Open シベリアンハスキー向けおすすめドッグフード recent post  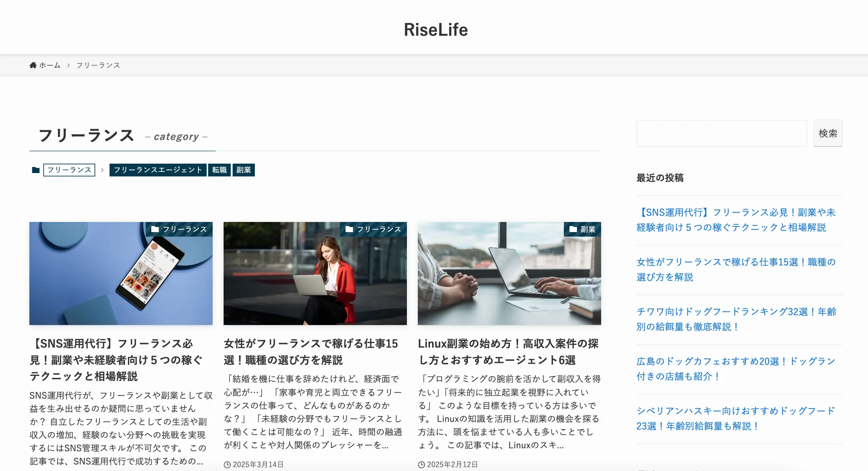[736, 418]
